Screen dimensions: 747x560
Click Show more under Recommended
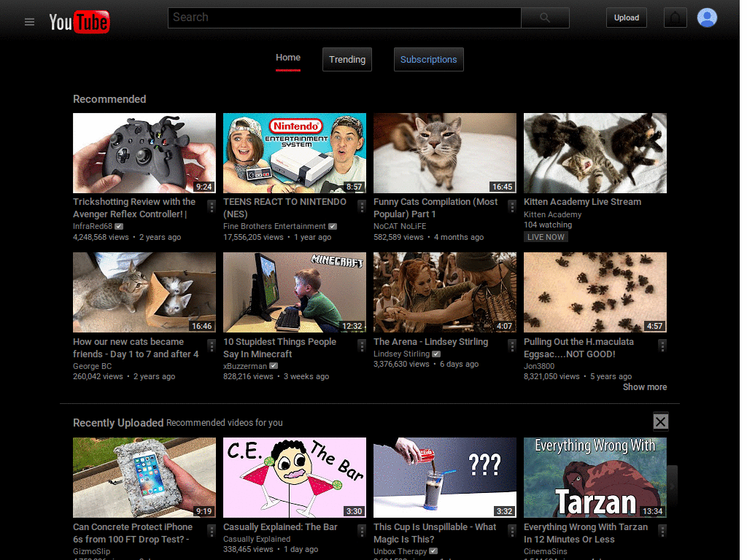[x=645, y=387]
